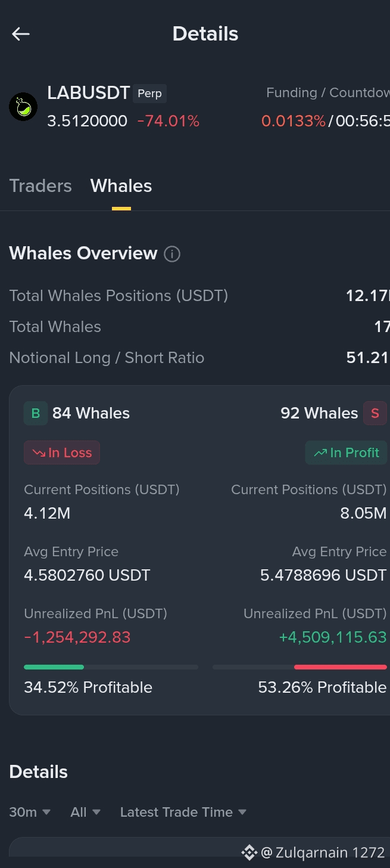The height and width of the screenshot is (868, 390).
Task: Open the Whales Overview info icon
Action: coord(172,254)
